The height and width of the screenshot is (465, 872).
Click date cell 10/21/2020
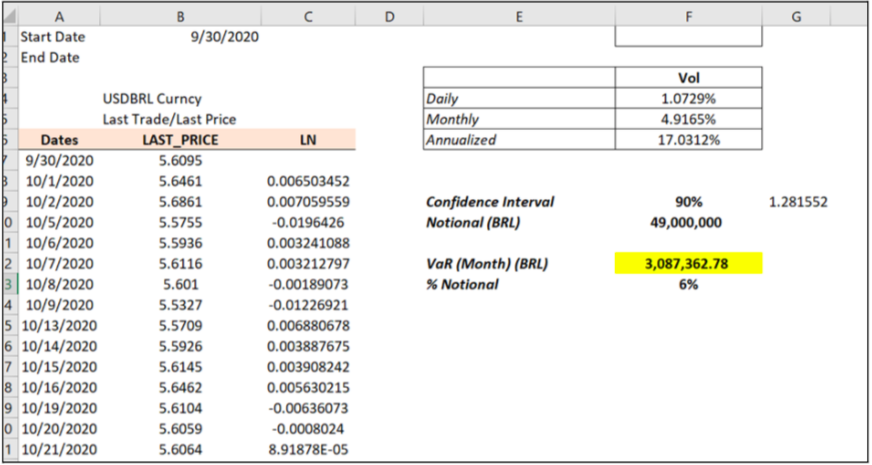(x=60, y=449)
